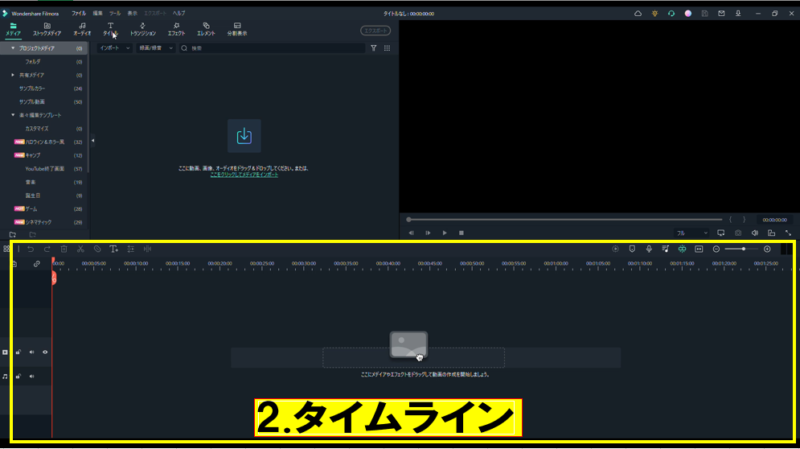Expand the 共有メディア tree item

13,75
